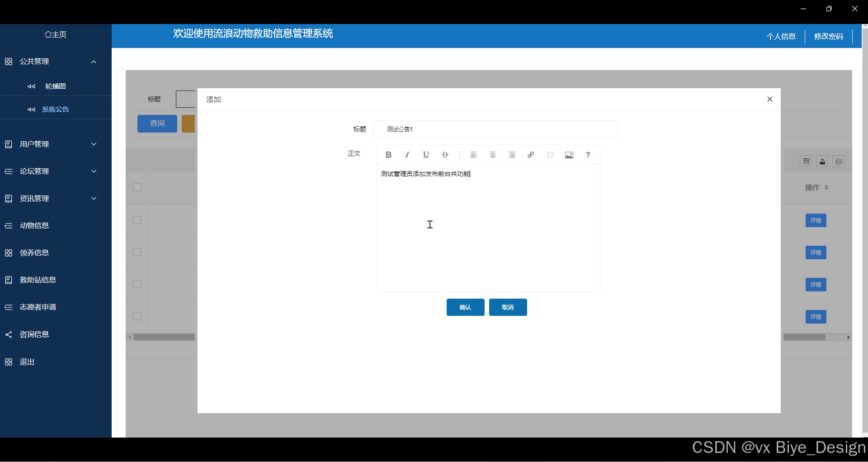The width and height of the screenshot is (868, 462).
Task: Open the 系统公告 submenu item
Action: point(56,109)
